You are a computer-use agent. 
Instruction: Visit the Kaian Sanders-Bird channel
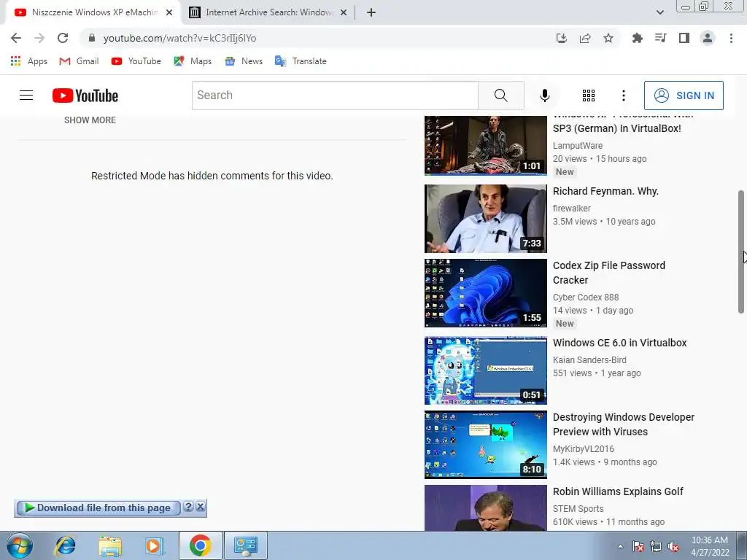coord(589,360)
